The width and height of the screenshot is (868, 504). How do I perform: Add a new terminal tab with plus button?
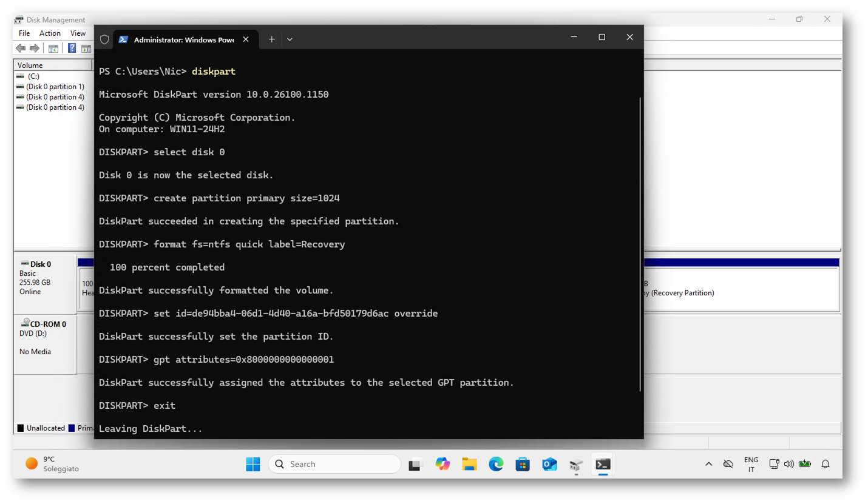tap(271, 39)
